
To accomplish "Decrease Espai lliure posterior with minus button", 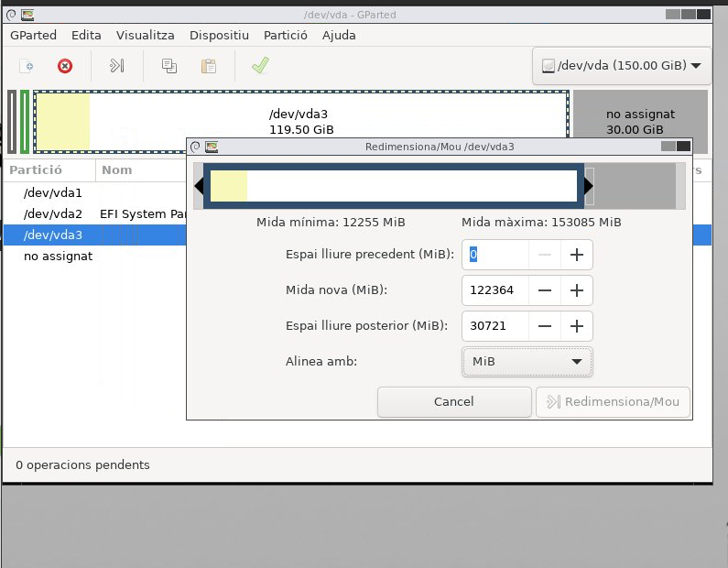I will [545, 325].
